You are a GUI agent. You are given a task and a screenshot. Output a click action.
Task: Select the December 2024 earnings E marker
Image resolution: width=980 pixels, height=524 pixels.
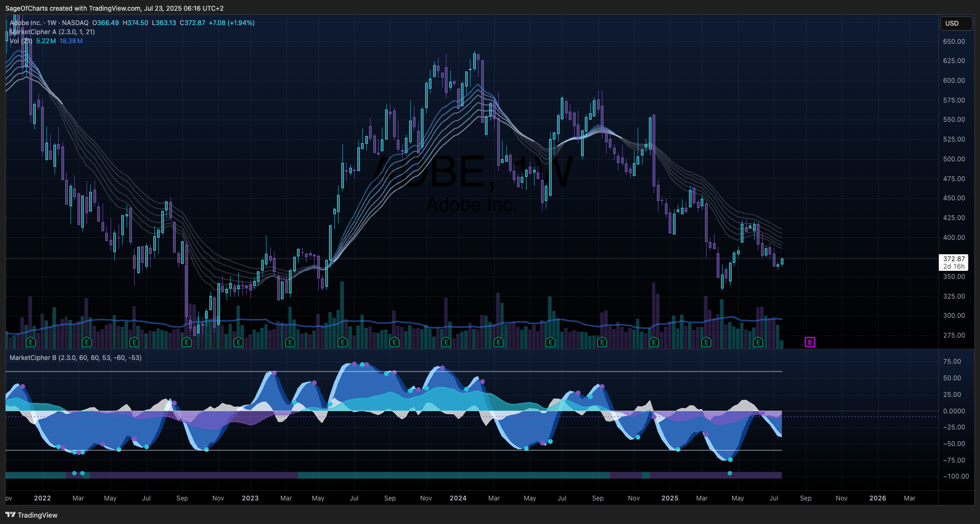click(654, 342)
